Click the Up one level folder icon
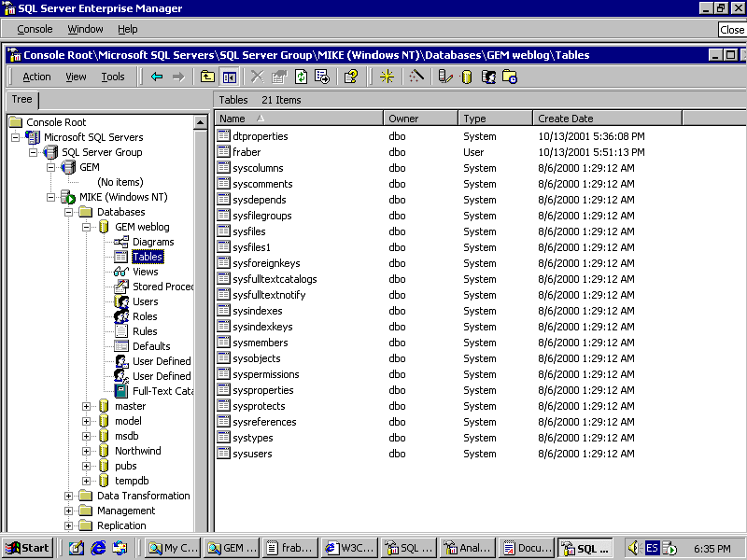Screen dimensions: 747x560 [207, 77]
